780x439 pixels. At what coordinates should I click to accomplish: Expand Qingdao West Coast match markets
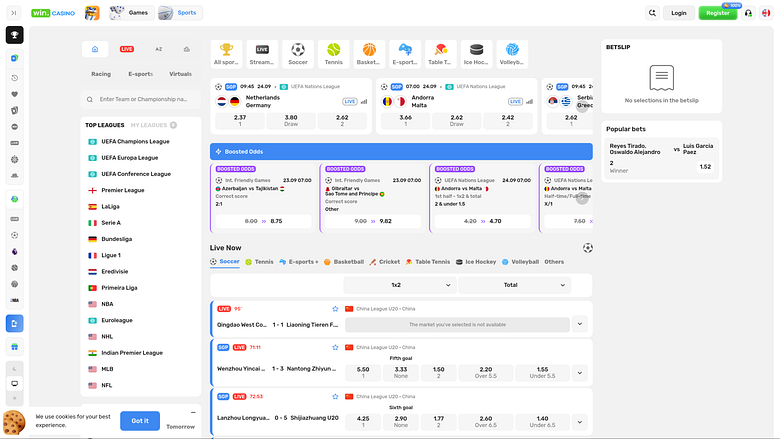point(580,324)
